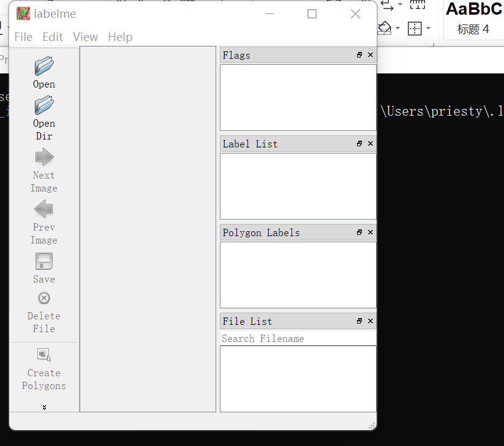The height and width of the screenshot is (446, 504).
Task: Open the Edit menu
Action: pyautogui.click(x=53, y=37)
